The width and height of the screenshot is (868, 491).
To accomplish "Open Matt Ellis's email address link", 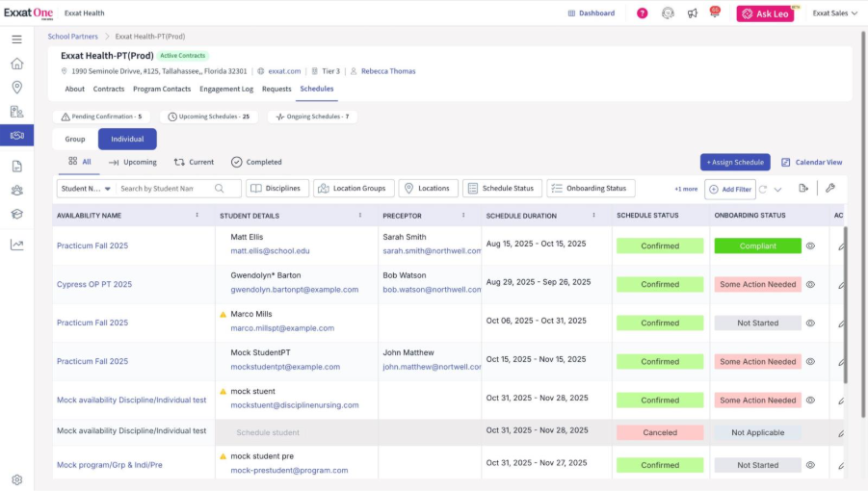I will (x=270, y=251).
